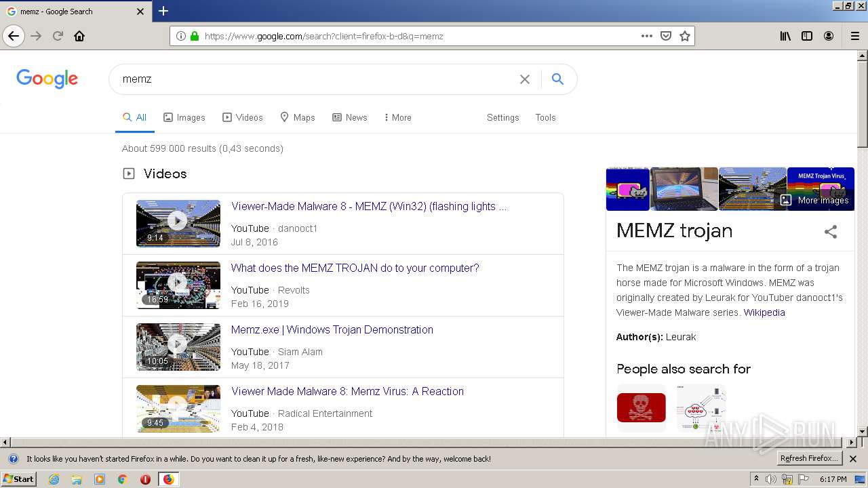Clear the search box text
This screenshot has width=868, height=488.
coord(525,79)
